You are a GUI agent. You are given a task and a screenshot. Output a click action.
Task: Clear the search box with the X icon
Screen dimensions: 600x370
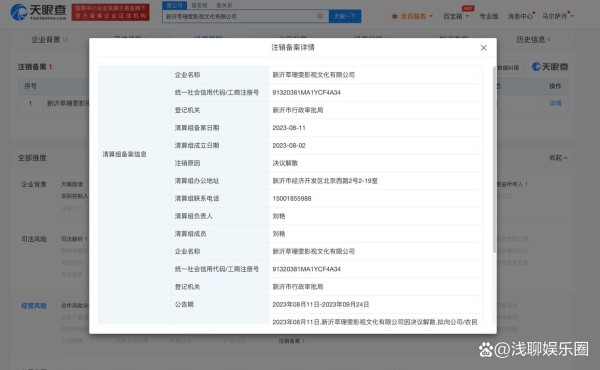click(320, 16)
